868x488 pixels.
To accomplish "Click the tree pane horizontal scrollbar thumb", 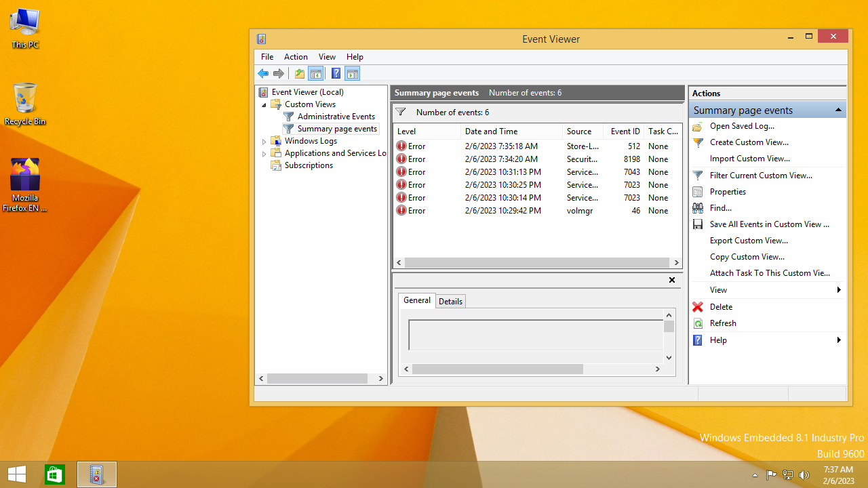I will coord(317,379).
